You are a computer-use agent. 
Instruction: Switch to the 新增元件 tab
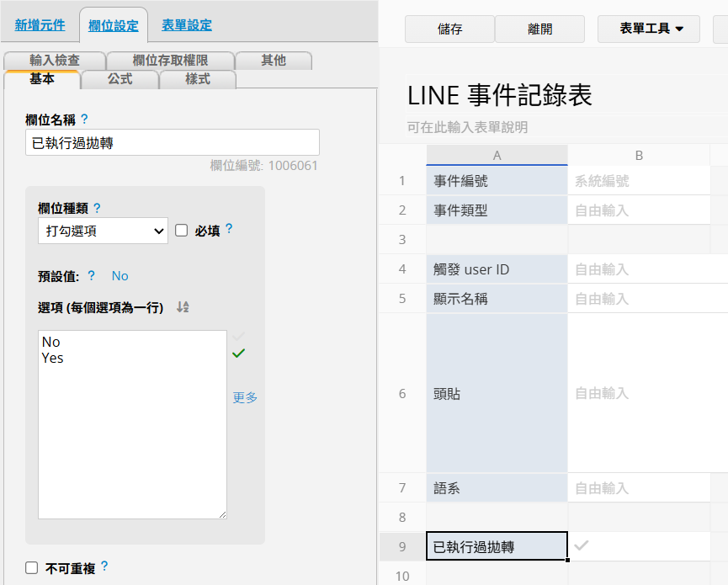coord(40,25)
